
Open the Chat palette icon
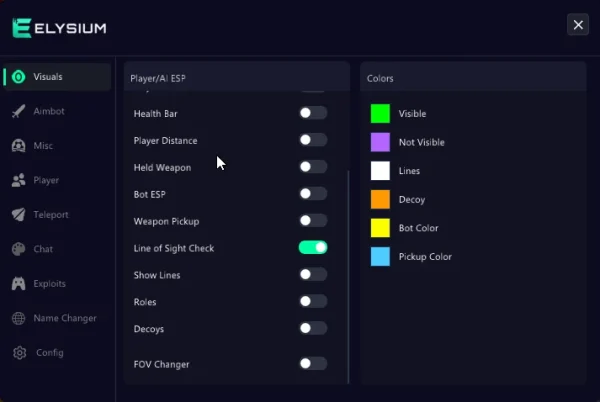18,249
